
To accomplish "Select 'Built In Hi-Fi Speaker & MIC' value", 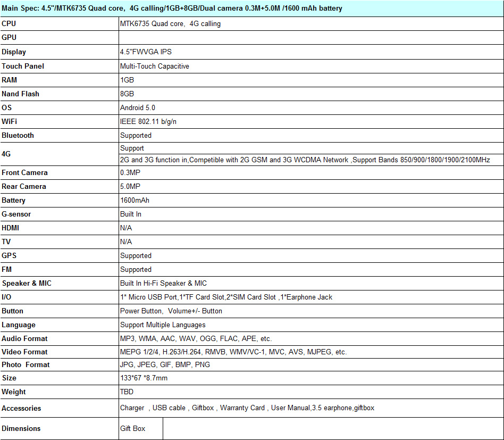I will pyautogui.click(x=311, y=284).
